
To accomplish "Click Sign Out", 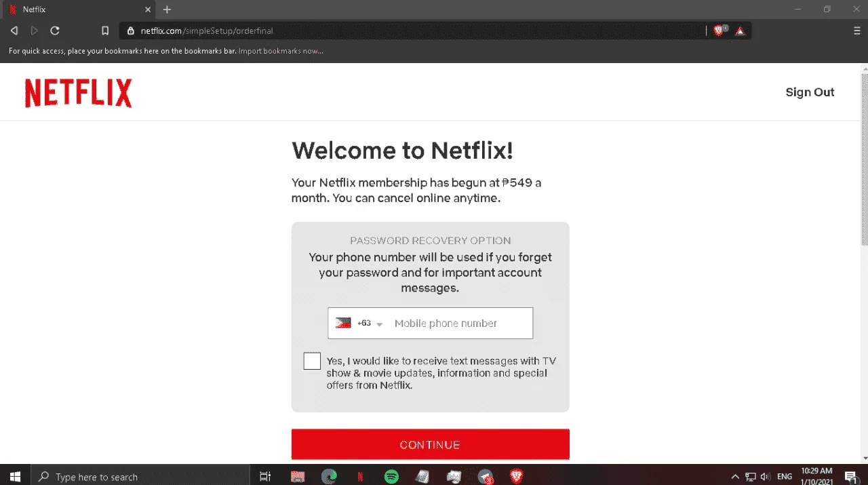I will coord(810,92).
